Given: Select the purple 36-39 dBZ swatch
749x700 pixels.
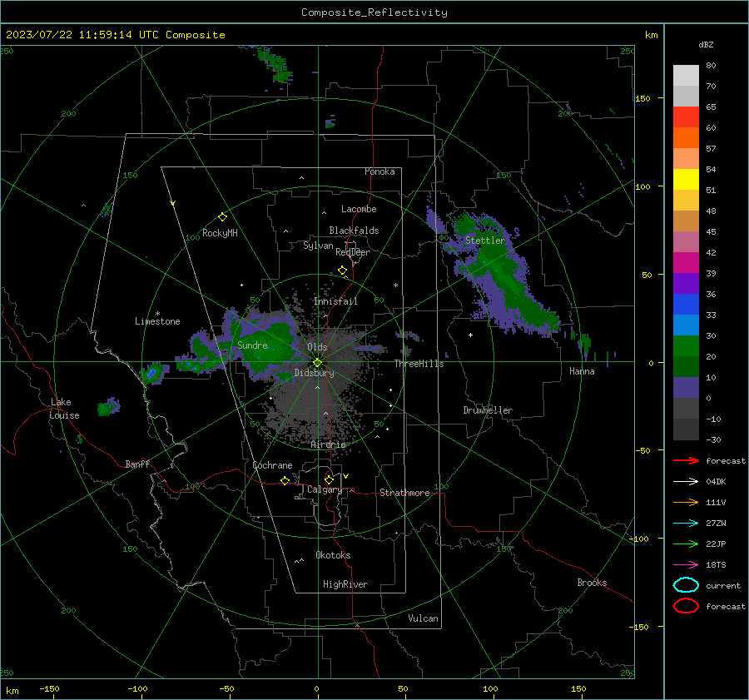Looking at the screenshot, I should tap(686, 283).
